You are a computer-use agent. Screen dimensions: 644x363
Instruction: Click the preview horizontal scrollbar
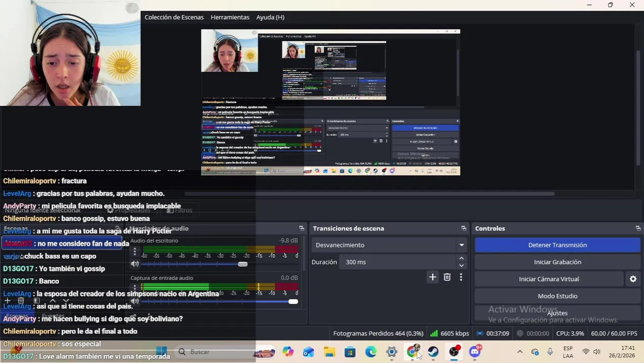369,194
